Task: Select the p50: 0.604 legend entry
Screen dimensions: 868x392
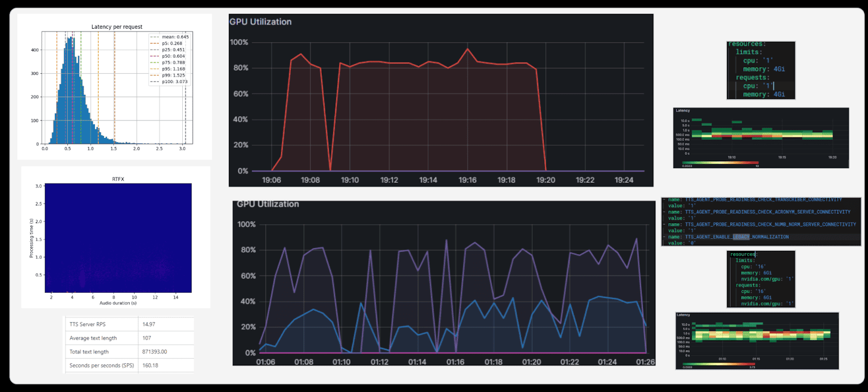Action: [x=173, y=56]
